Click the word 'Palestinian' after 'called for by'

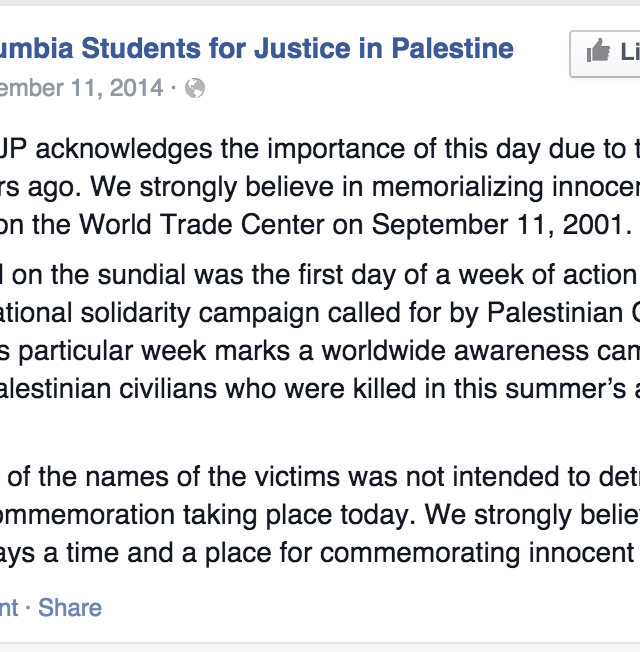(x=555, y=312)
